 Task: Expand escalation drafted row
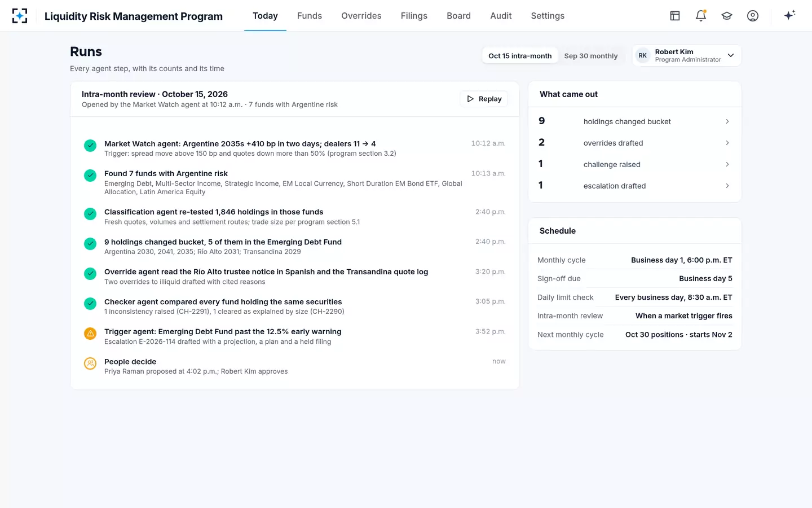click(634, 186)
